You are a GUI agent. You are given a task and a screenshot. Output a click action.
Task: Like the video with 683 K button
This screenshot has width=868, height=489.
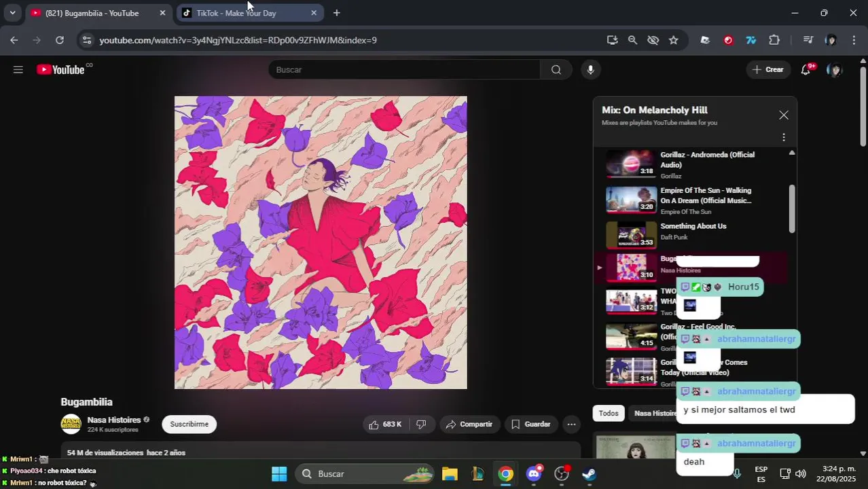(x=385, y=424)
